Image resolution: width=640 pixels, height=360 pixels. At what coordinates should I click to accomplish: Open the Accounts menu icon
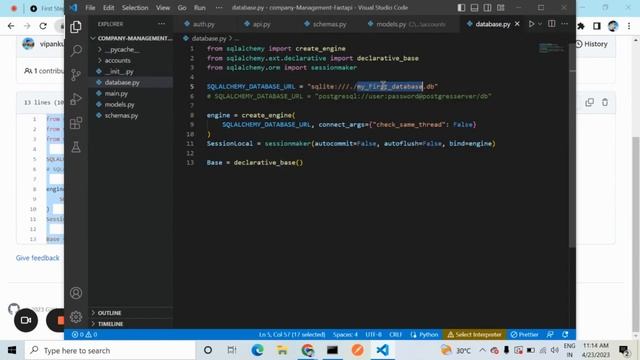pyautogui.click(x=76, y=293)
